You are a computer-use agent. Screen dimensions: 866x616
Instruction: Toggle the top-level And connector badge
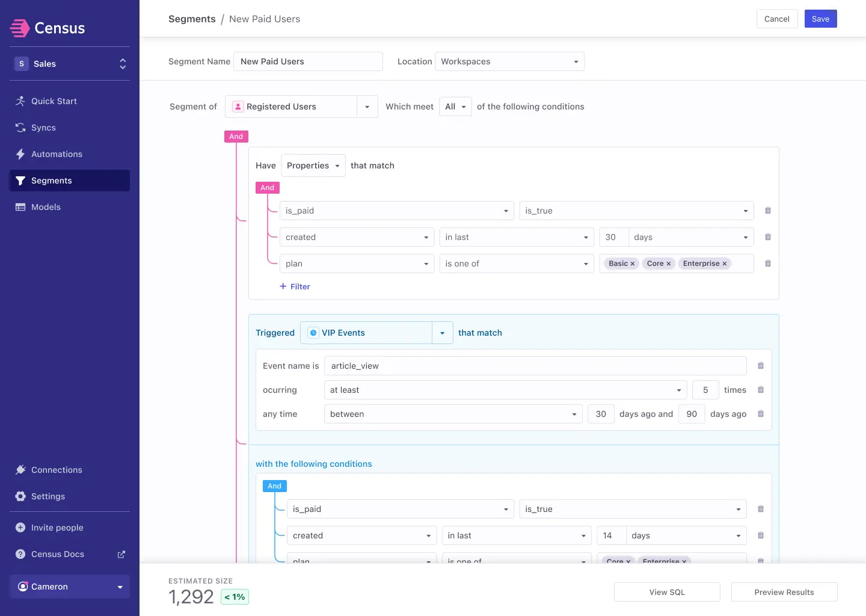point(236,137)
